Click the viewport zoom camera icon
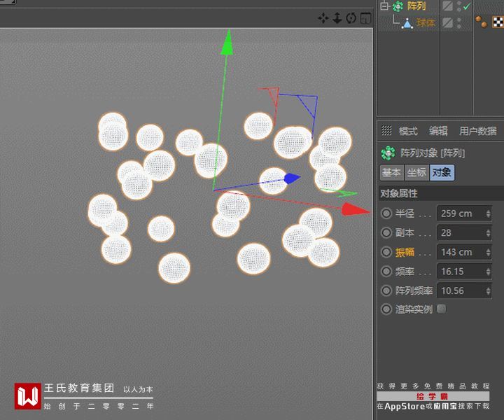 [337, 18]
